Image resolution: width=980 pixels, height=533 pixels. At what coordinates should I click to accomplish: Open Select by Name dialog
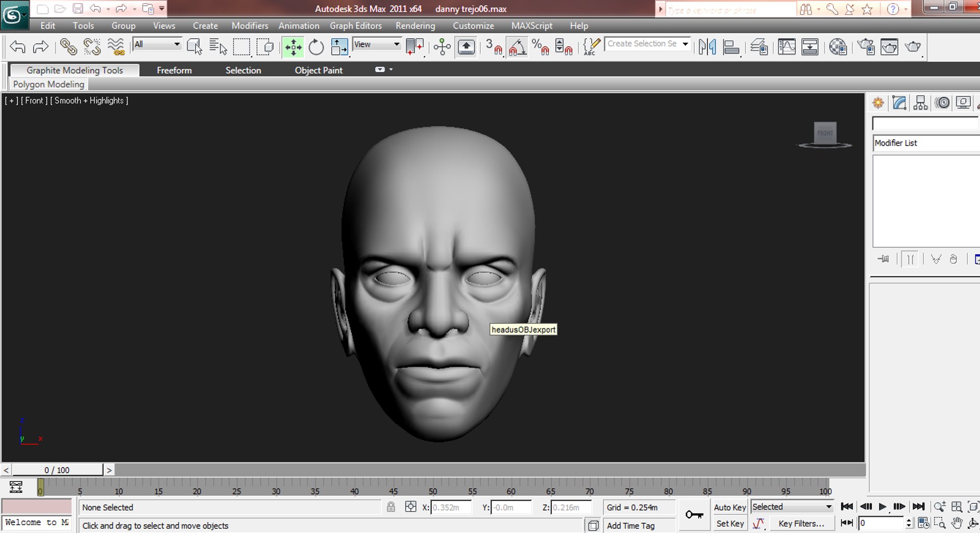point(218,47)
